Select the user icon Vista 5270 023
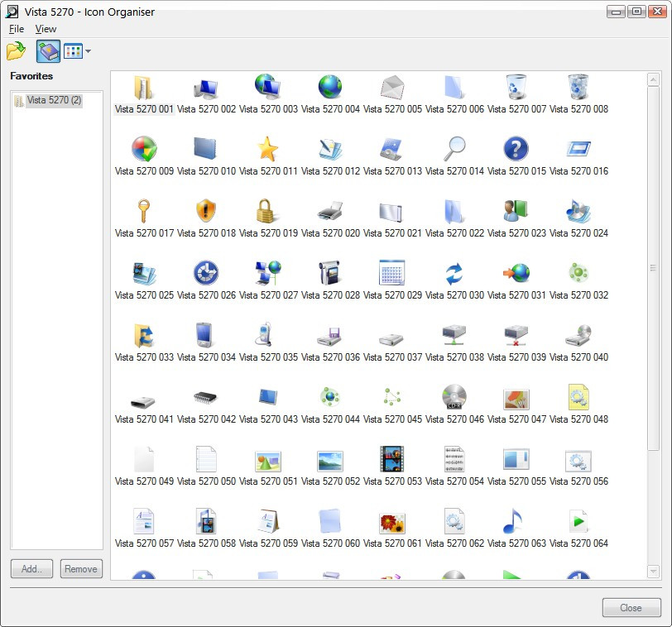The width and height of the screenshot is (672, 627). pyautogui.click(x=516, y=211)
